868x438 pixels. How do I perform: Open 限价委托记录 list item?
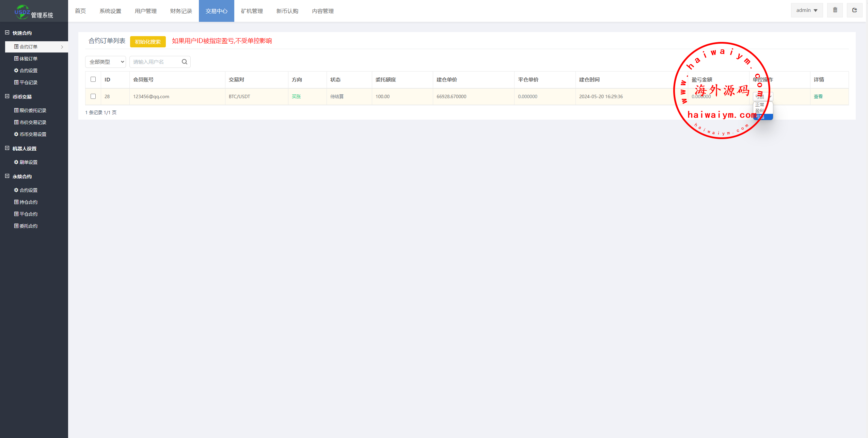(30, 110)
